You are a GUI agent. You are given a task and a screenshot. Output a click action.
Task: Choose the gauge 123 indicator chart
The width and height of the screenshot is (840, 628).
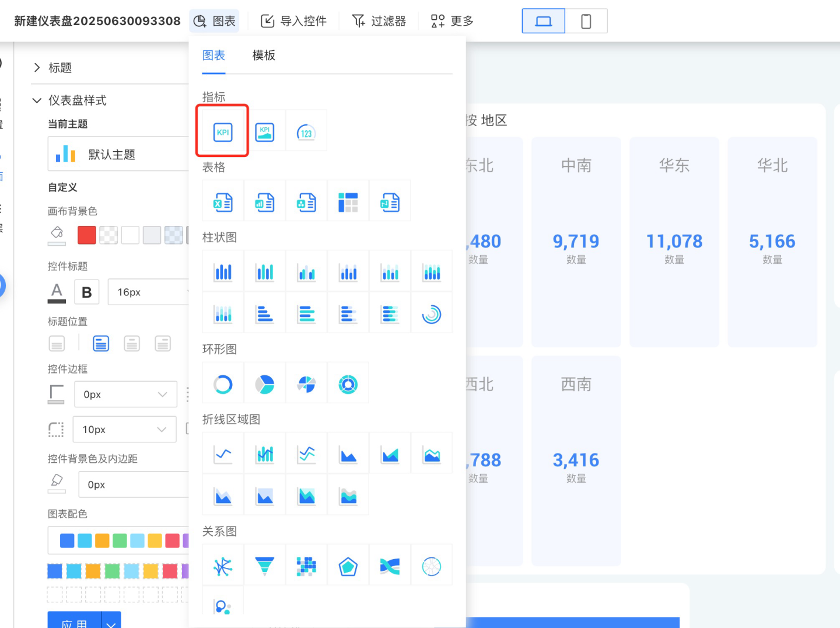pyautogui.click(x=306, y=131)
